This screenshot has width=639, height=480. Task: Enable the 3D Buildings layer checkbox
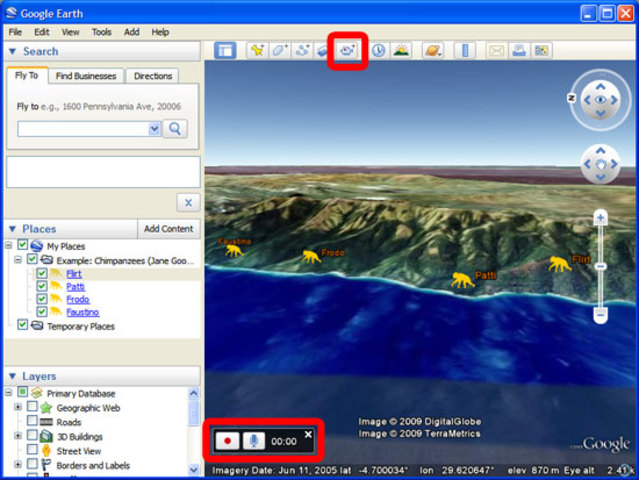(x=32, y=435)
